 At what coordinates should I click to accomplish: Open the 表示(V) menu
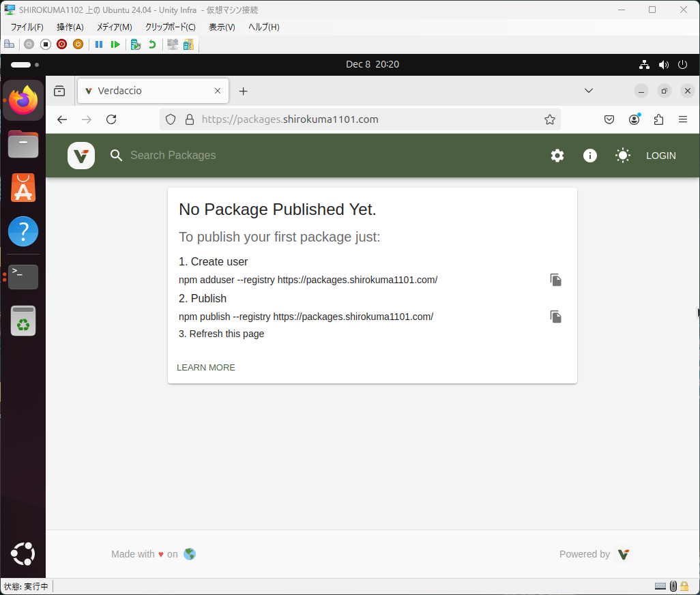(x=222, y=27)
